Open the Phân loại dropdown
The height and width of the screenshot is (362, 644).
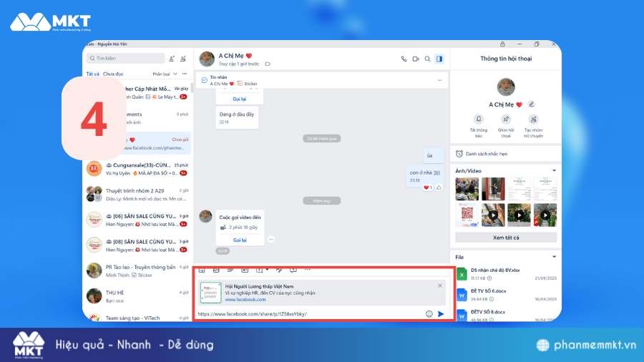(x=165, y=74)
